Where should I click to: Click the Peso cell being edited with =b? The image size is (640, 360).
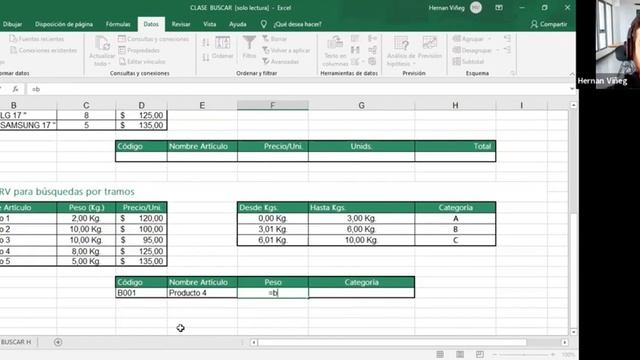point(273,293)
